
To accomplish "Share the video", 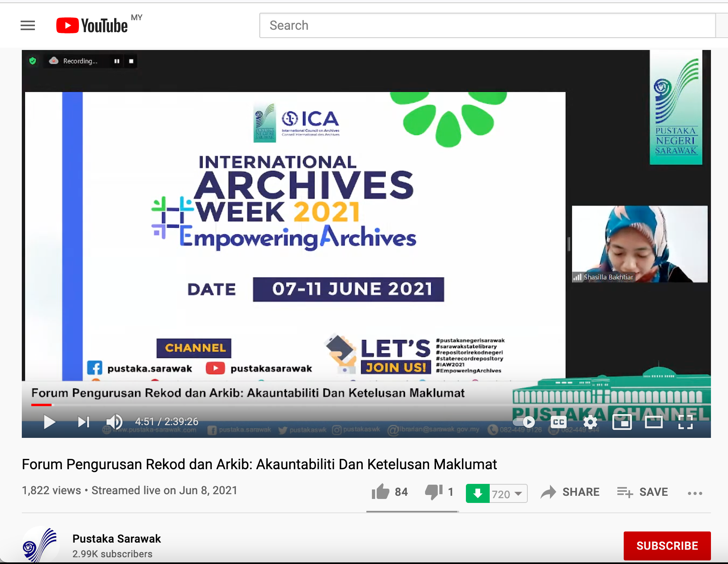I will coord(570,492).
